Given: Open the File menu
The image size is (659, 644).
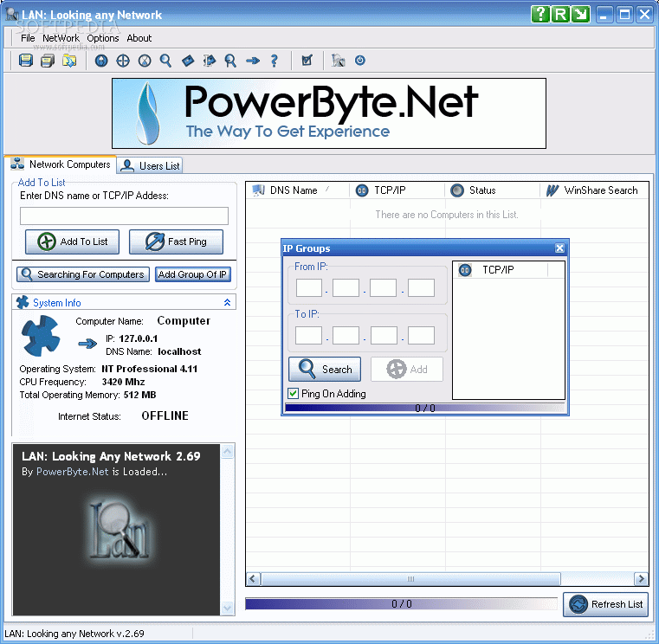Looking at the screenshot, I should click(x=28, y=38).
